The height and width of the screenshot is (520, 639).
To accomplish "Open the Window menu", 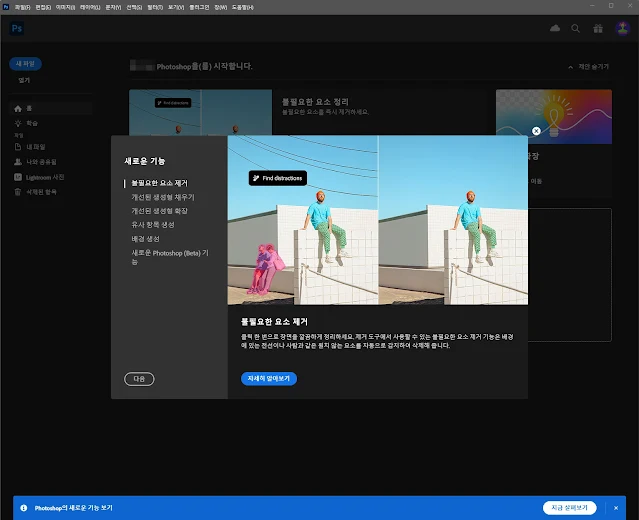I will click(220, 7).
